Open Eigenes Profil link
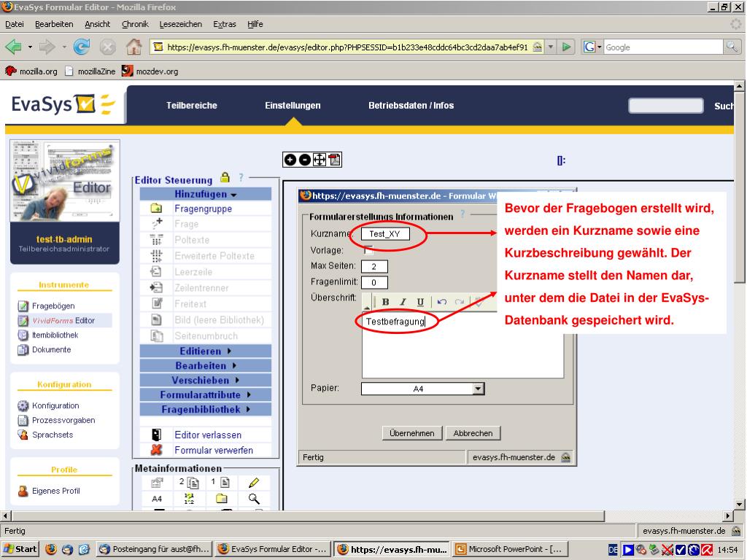The image size is (747, 560). pos(55,491)
